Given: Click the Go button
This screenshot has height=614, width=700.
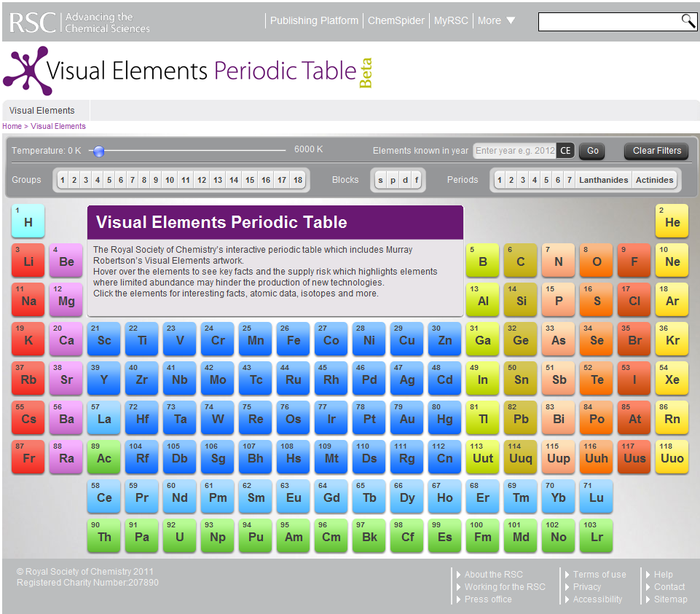Looking at the screenshot, I should point(593,151).
